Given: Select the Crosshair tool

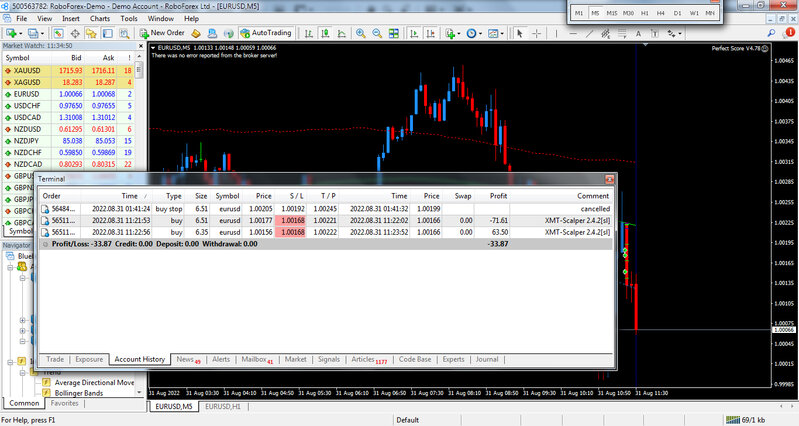Looking at the screenshot, I should (x=537, y=33).
